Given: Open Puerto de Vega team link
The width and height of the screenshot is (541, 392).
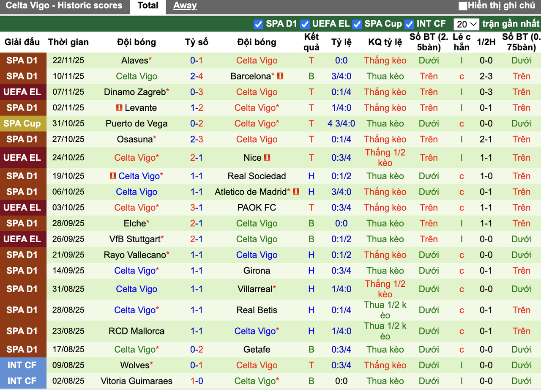Looking at the screenshot, I should point(137,123).
